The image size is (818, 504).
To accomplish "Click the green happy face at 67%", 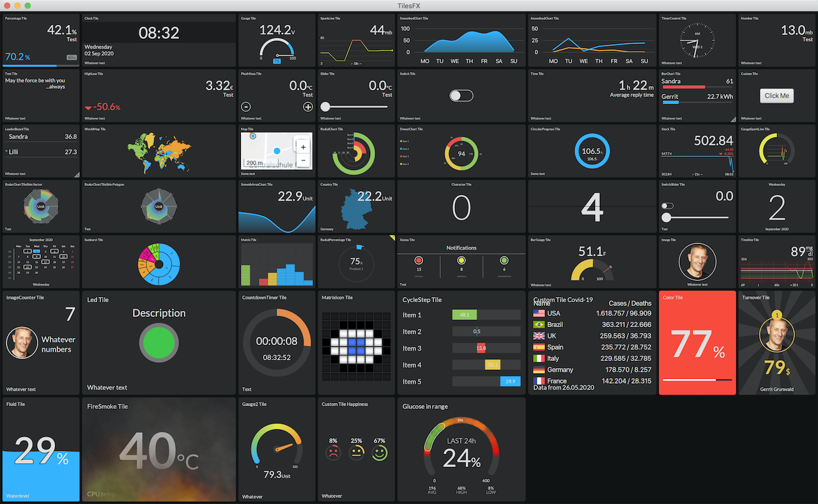I will (x=380, y=453).
